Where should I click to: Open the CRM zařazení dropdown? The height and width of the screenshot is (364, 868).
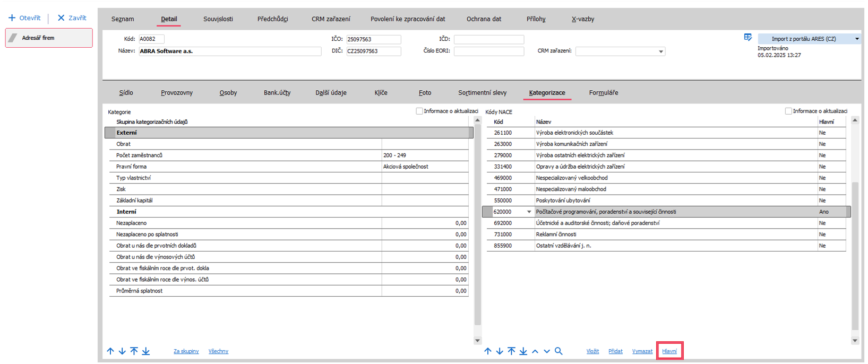tap(661, 51)
